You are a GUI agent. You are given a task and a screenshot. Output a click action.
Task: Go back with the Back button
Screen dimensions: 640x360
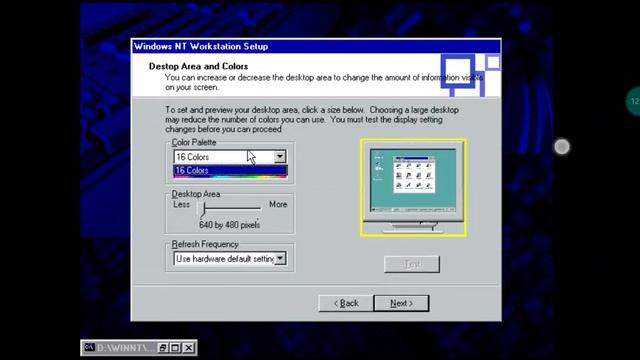click(346, 303)
